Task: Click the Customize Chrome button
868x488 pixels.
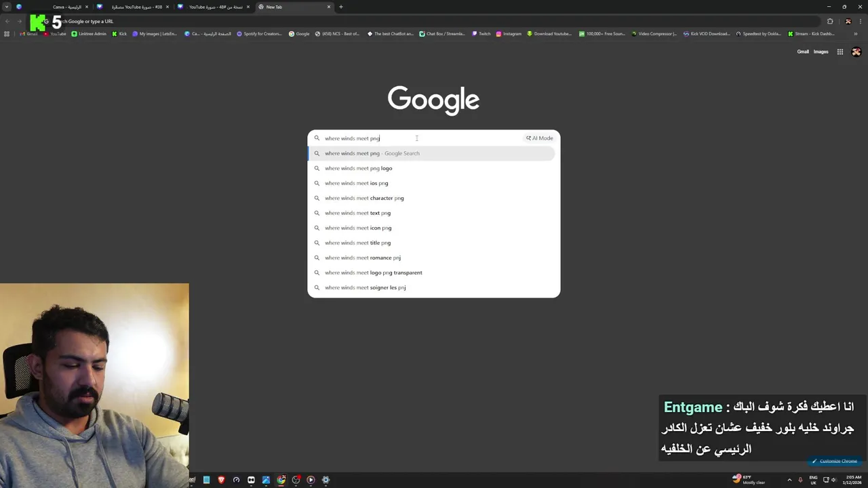Action: tap(835, 461)
